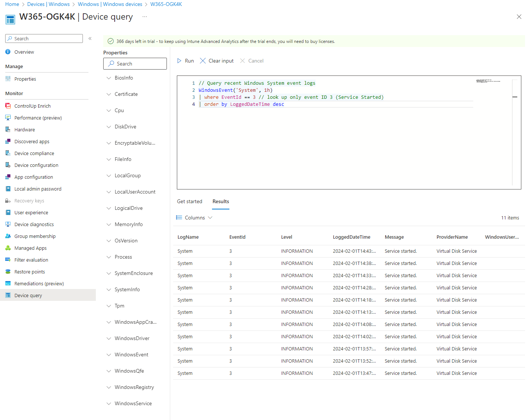Select the Results tab
528x420 pixels.
(x=221, y=201)
